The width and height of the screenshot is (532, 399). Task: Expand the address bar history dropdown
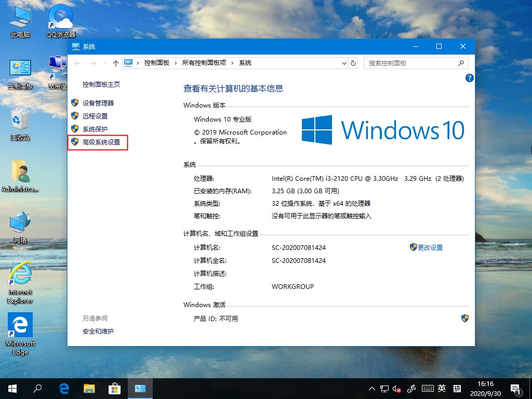pyautogui.click(x=344, y=63)
